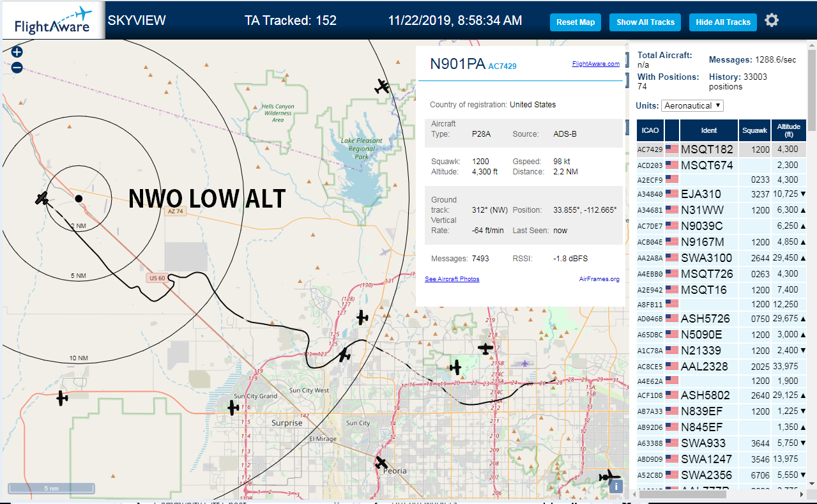817x504 pixels.
Task: Select the ASH5726 row
Action: tap(721, 318)
